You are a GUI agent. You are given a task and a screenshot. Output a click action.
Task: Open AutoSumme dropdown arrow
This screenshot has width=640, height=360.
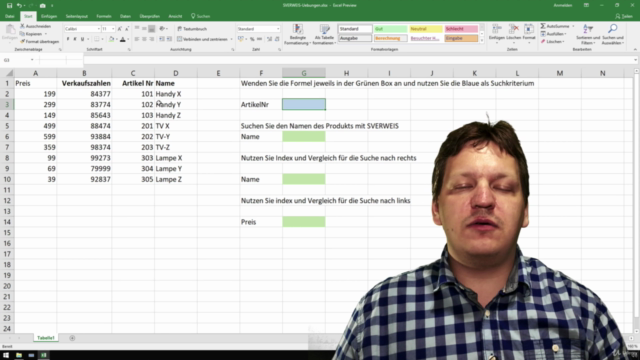(573, 26)
